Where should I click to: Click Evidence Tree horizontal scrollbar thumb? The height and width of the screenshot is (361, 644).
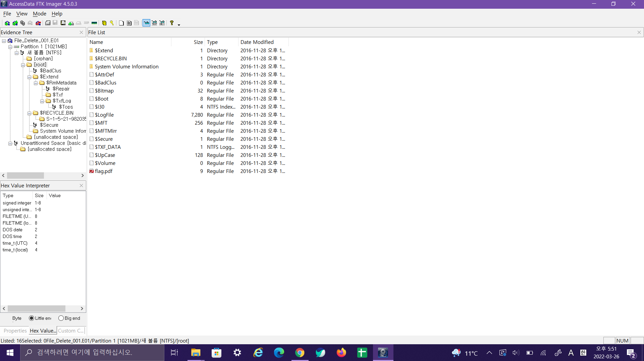(x=25, y=176)
